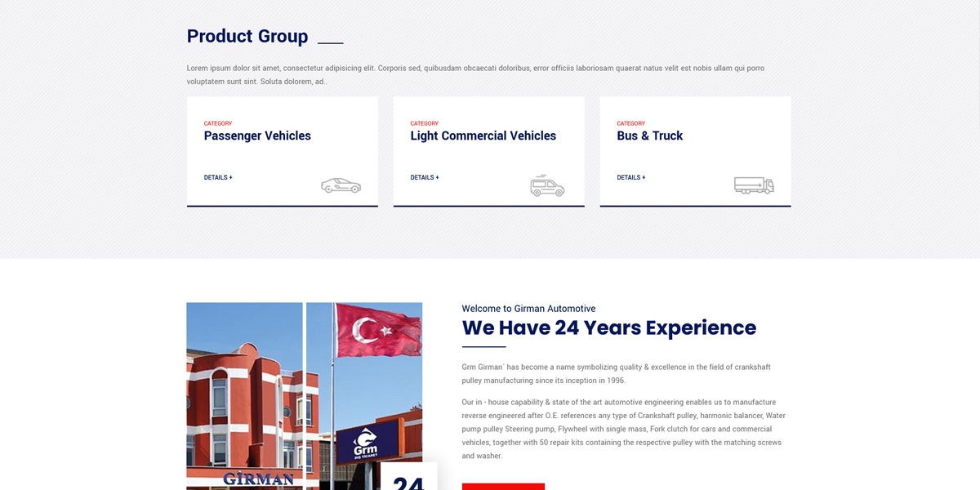Viewport: 980px width, 490px height.
Task: Click the light commercial van icon
Action: 547,185
